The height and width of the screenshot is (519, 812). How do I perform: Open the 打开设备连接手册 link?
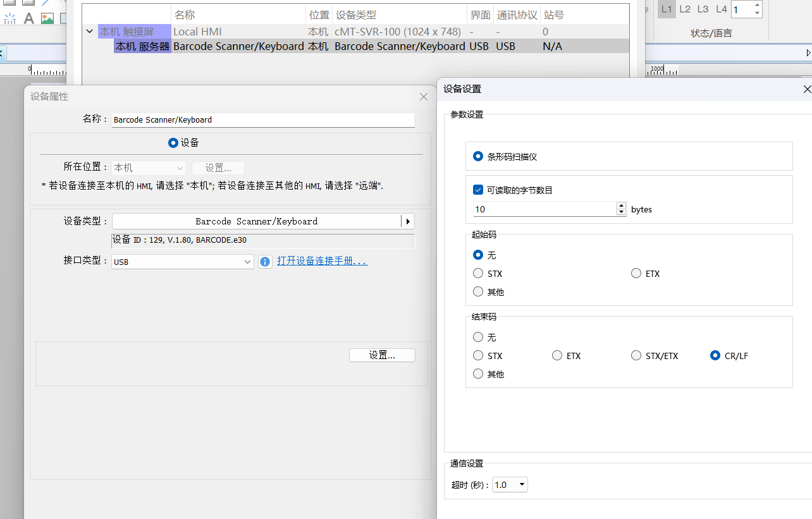coord(323,261)
